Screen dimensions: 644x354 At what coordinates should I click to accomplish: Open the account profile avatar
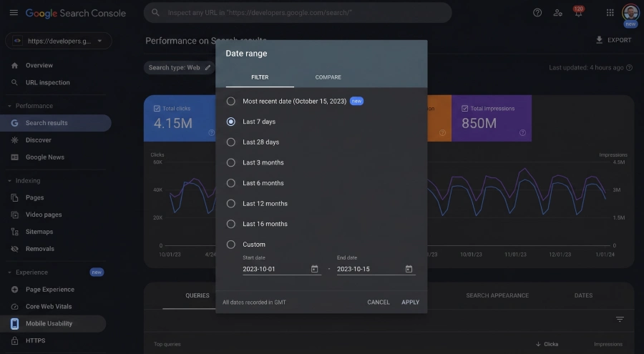coord(630,12)
